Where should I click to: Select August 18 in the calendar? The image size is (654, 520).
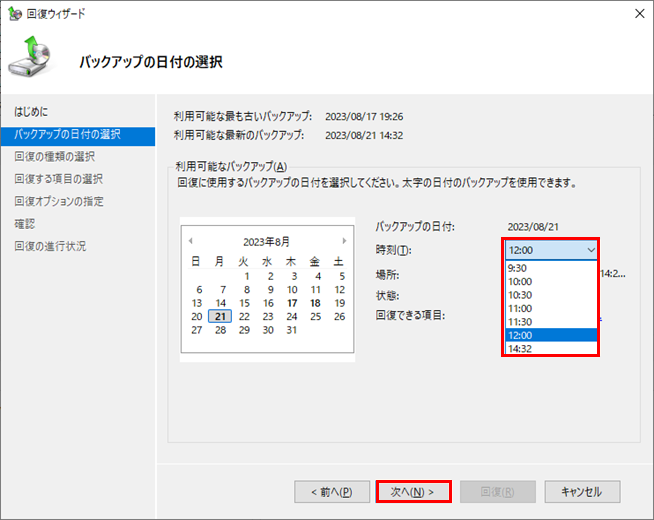click(x=315, y=303)
